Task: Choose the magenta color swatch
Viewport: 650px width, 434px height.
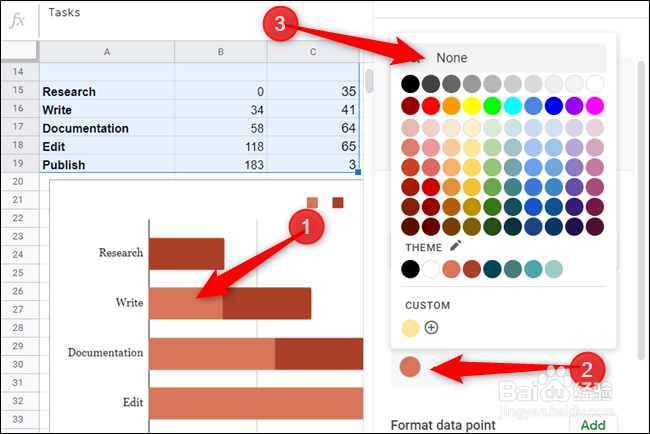Action: [595, 106]
